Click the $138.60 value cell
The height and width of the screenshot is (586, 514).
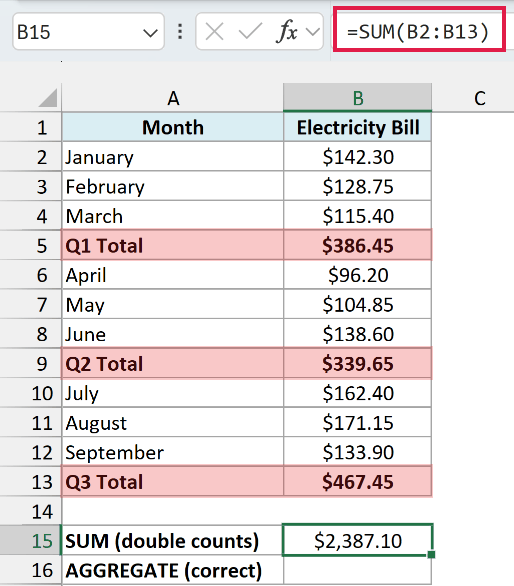(x=357, y=334)
